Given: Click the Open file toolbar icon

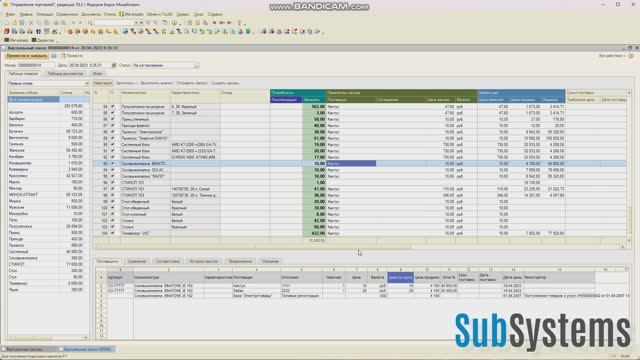Looking at the screenshot, I should coord(14,23).
